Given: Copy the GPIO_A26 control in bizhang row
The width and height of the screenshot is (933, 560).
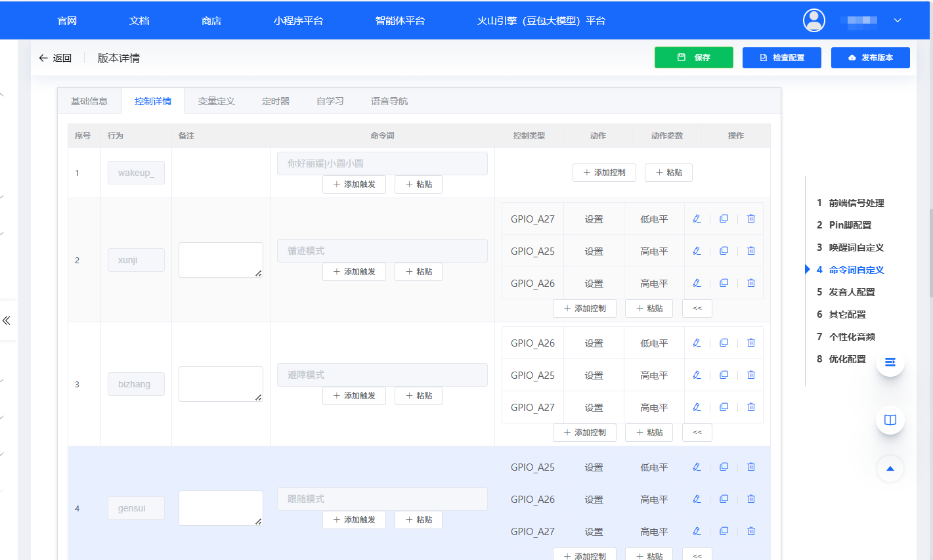Looking at the screenshot, I should (724, 343).
